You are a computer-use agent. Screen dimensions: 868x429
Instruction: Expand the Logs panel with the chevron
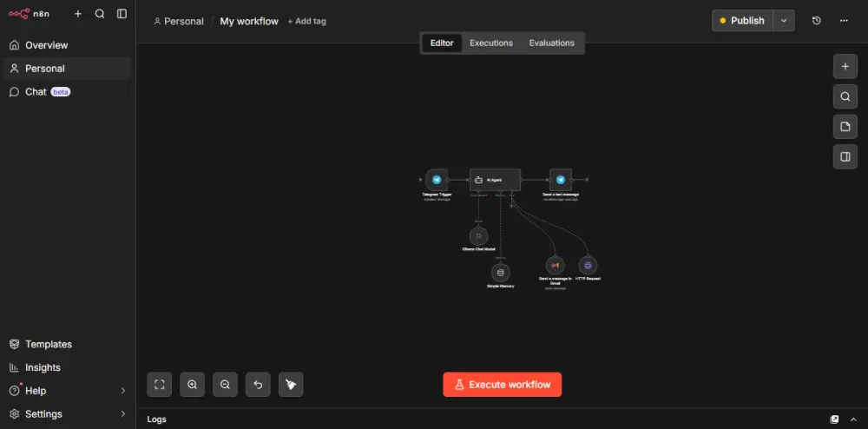[853, 419]
